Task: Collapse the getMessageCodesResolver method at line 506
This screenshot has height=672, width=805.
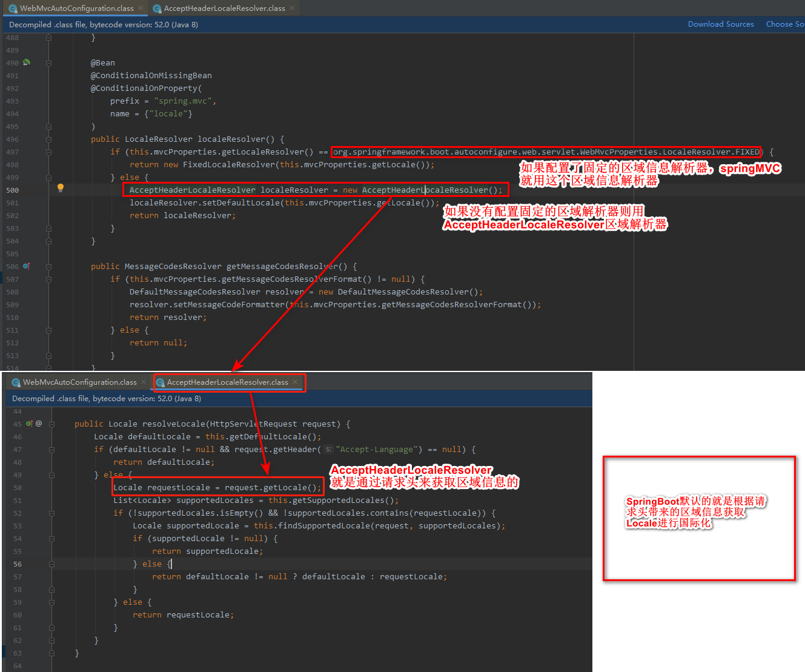Action: (48, 266)
